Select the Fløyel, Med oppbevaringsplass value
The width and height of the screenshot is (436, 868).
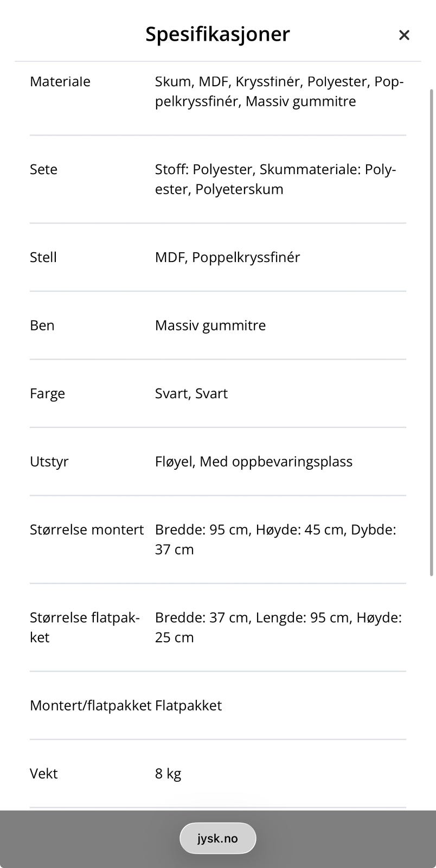tap(254, 461)
